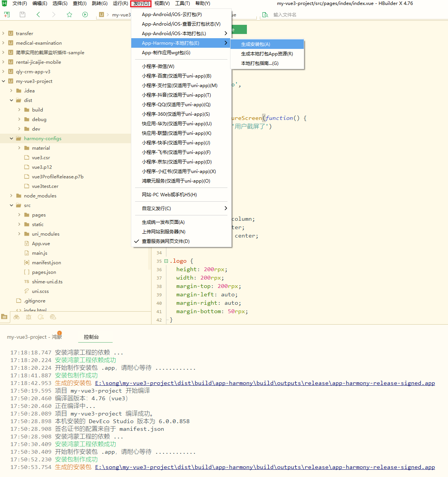Open the binoculars search panel icon

tap(16, 317)
